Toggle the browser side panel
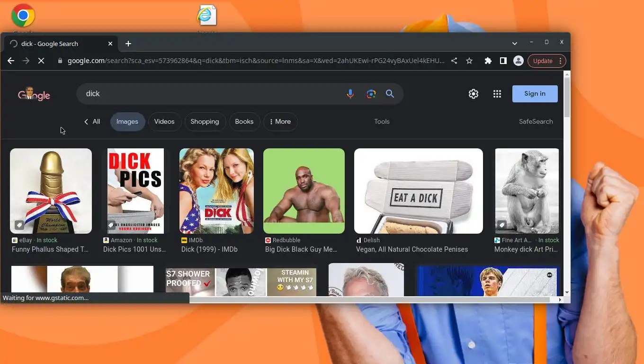The image size is (644, 364). click(503, 61)
